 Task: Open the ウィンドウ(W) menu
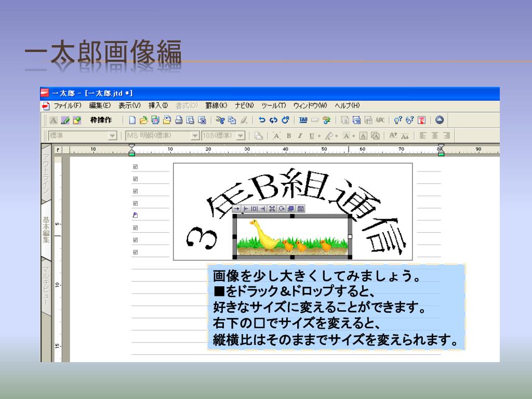[x=310, y=105]
